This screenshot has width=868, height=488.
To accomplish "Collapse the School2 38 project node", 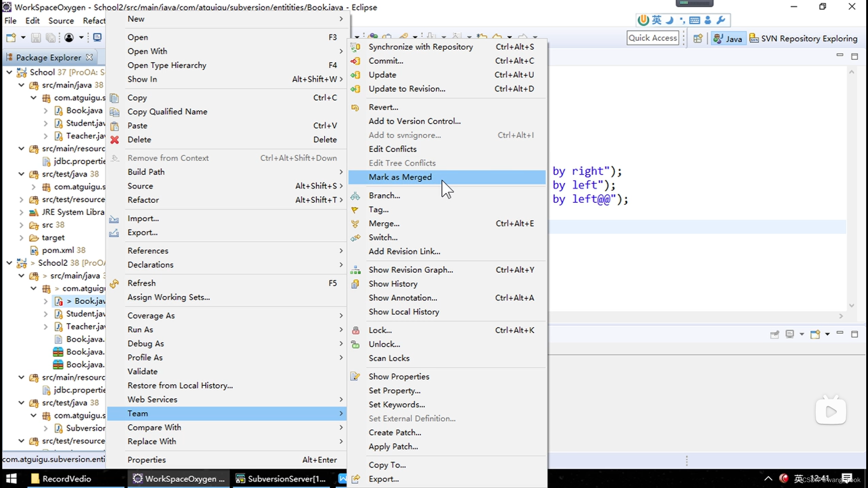I will point(9,263).
